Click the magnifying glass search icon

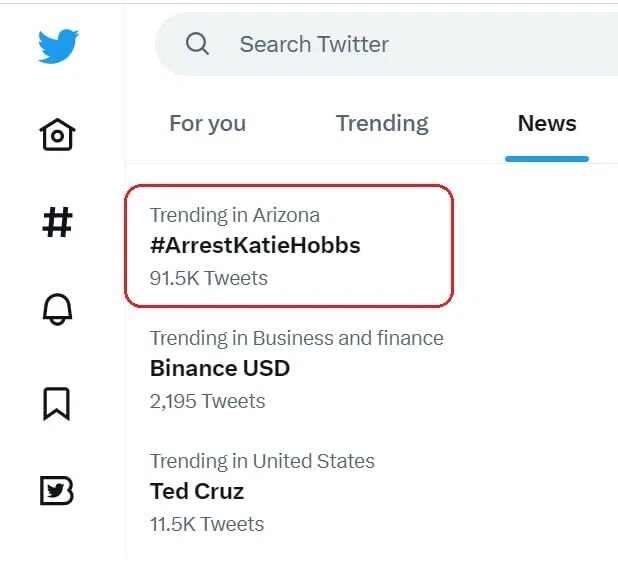pos(197,44)
